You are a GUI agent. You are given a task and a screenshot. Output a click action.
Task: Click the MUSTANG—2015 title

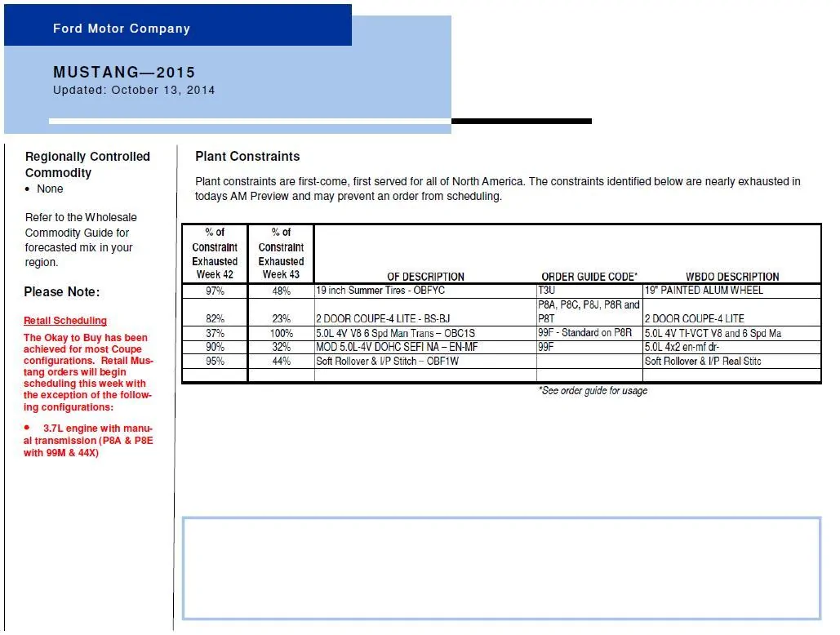[124, 73]
